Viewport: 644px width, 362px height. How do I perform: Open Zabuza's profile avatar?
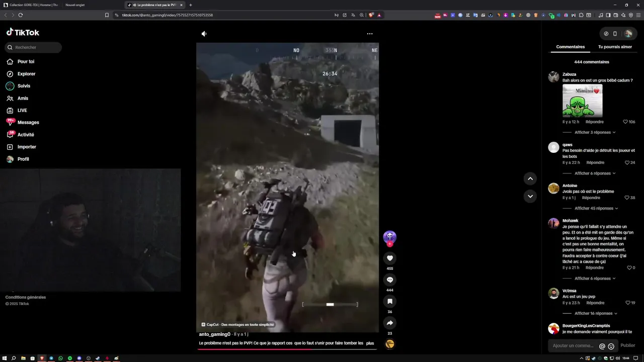pyautogui.click(x=553, y=77)
